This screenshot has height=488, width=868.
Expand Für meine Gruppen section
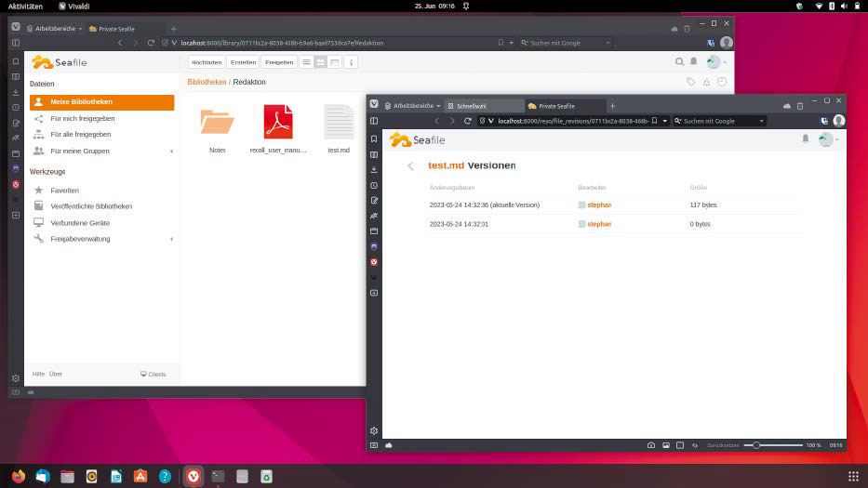pyautogui.click(x=171, y=151)
